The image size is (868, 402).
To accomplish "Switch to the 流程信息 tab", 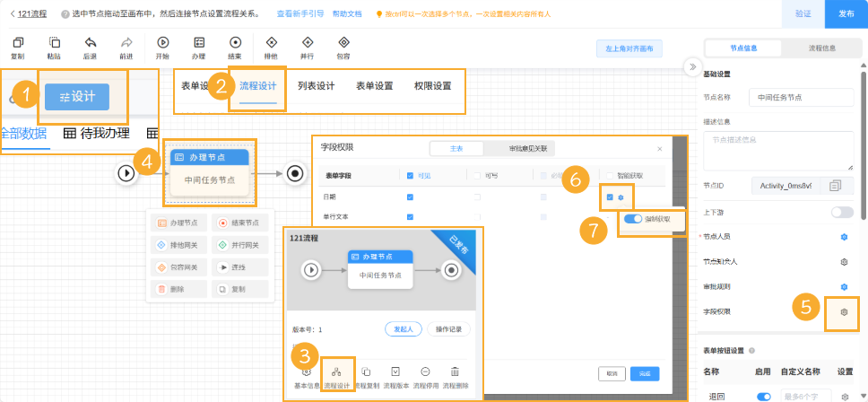I will pos(822,48).
